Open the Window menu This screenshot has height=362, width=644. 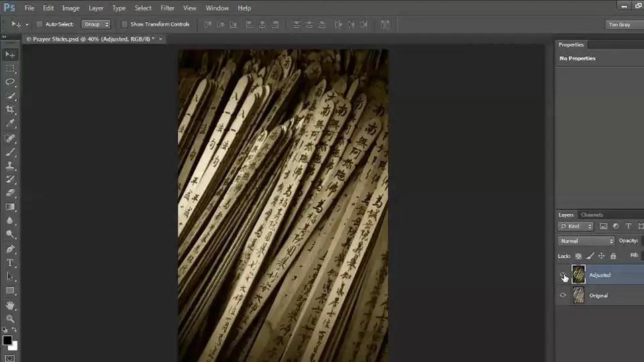coord(217,8)
